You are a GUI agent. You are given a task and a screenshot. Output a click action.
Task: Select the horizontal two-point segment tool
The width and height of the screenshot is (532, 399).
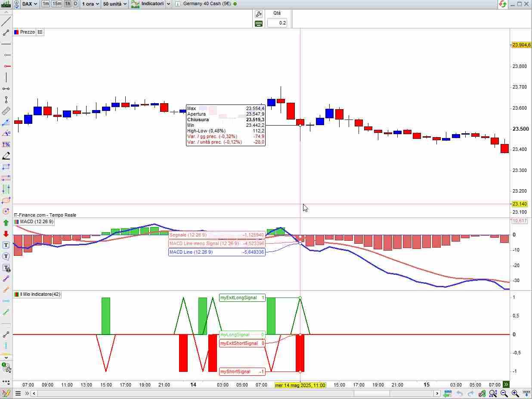6,89
